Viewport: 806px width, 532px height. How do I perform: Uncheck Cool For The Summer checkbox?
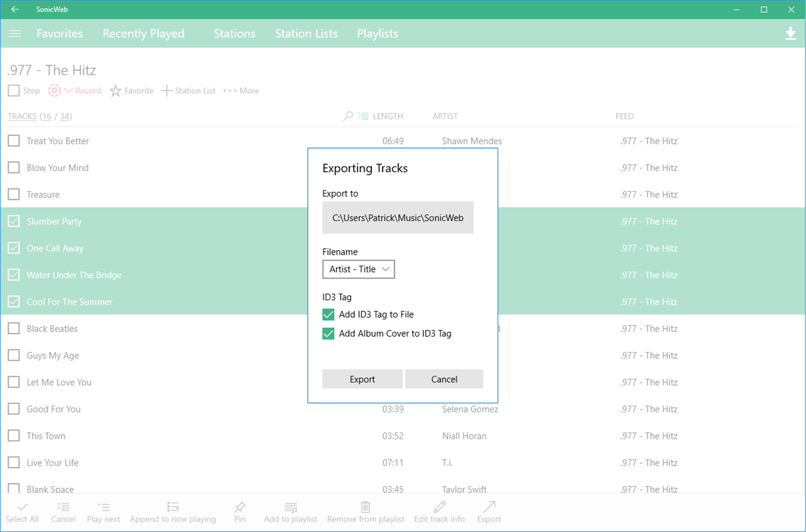point(14,301)
